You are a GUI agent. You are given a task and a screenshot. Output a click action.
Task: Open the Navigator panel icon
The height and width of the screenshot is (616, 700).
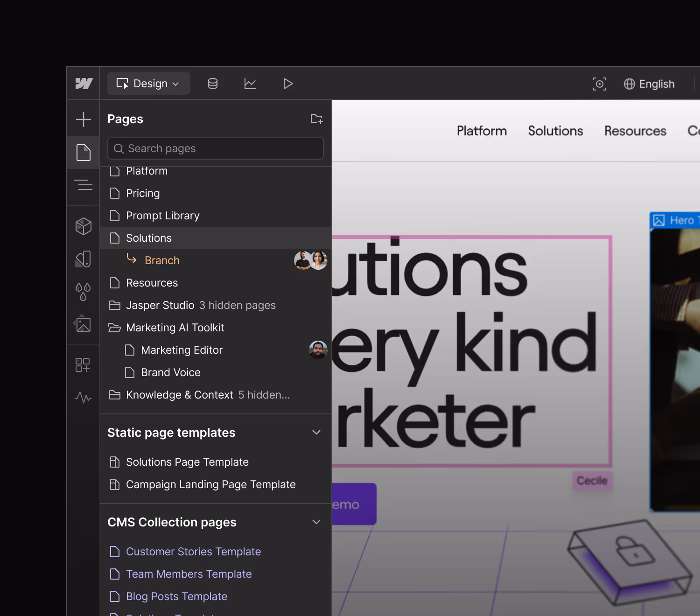click(84, 185)
